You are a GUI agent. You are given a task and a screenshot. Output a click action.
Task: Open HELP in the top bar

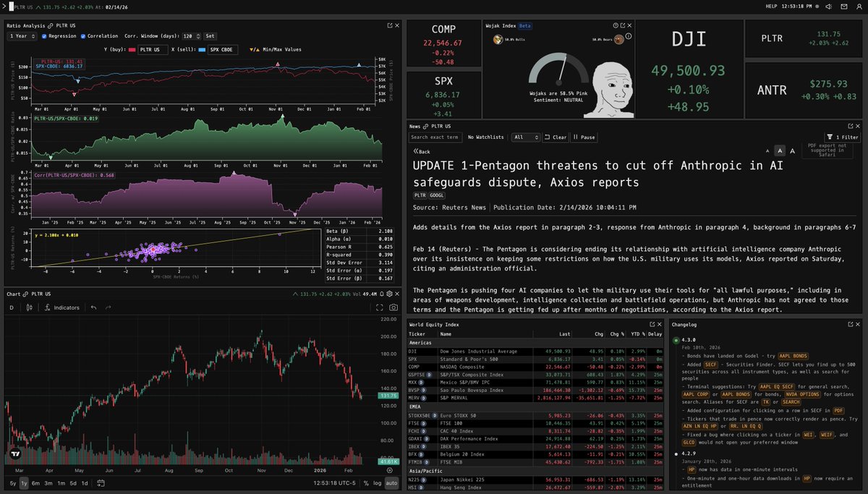click(773, 7)
